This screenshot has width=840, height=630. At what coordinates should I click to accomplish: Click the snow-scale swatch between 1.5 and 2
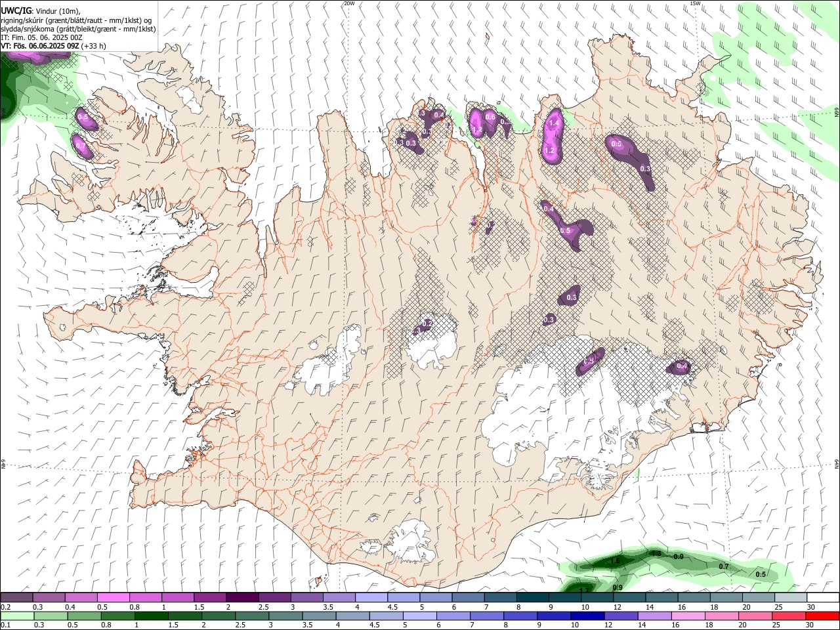pos(209,598)
